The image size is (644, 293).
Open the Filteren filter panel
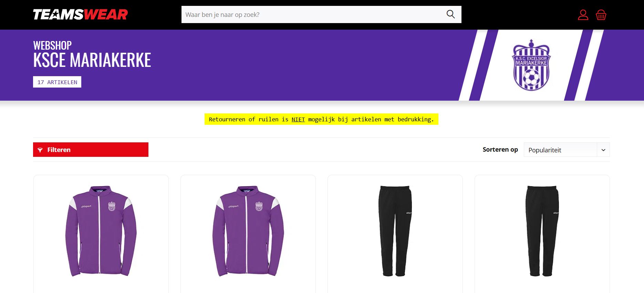(91, 150)
